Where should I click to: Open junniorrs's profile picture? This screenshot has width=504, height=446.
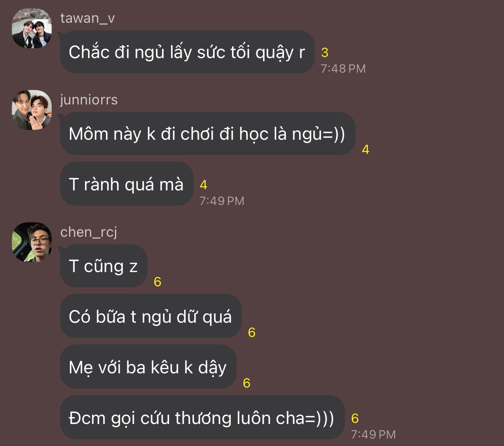[x=32, y=110]
